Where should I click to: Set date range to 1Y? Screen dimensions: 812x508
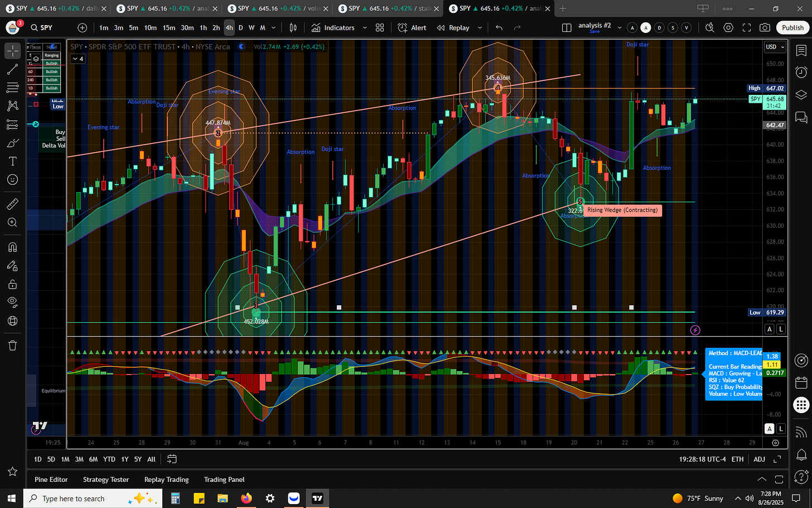[125, 459]
